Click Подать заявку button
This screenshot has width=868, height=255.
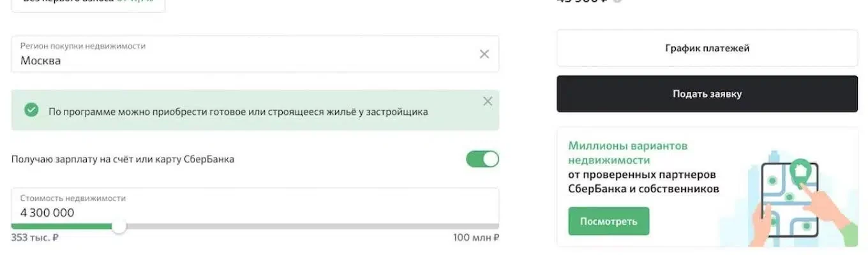(707, 94)
